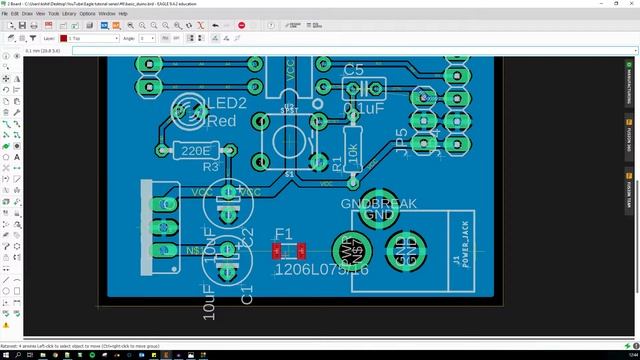Open the Draw menu
The width and height of the screenshot is (640, 360).
click(27, 13)
